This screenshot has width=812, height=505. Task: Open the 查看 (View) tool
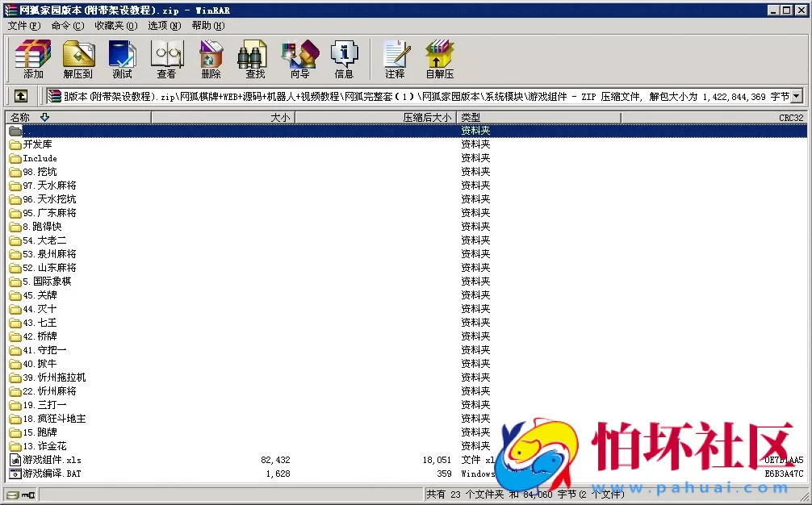[166, 58]
